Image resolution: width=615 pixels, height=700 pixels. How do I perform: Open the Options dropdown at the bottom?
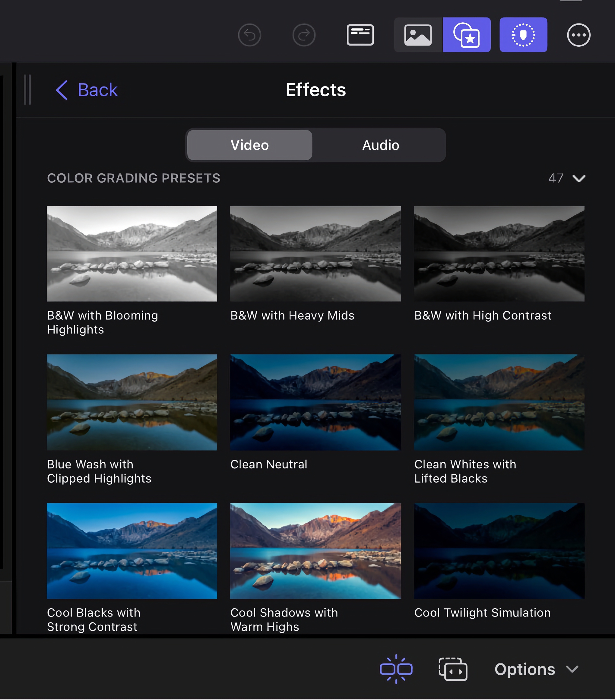[x=526, y=669]
